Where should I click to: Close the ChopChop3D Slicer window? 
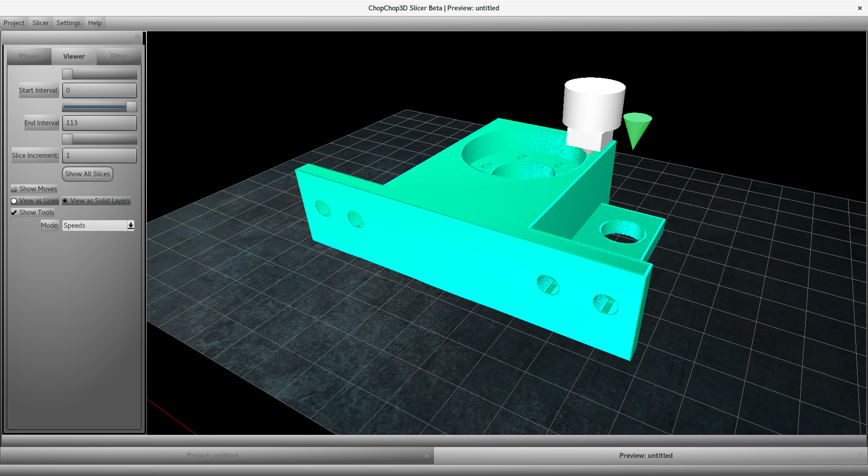point(860,8)
